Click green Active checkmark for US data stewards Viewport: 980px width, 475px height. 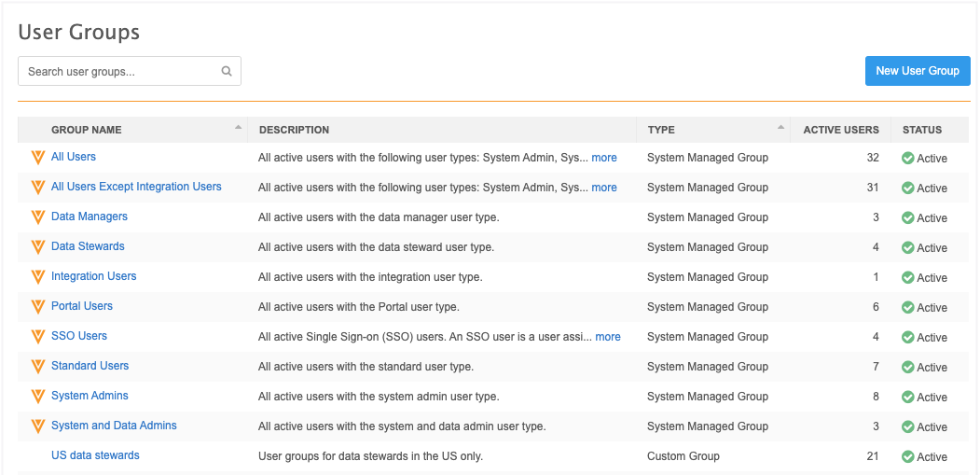tap(907, 456)
